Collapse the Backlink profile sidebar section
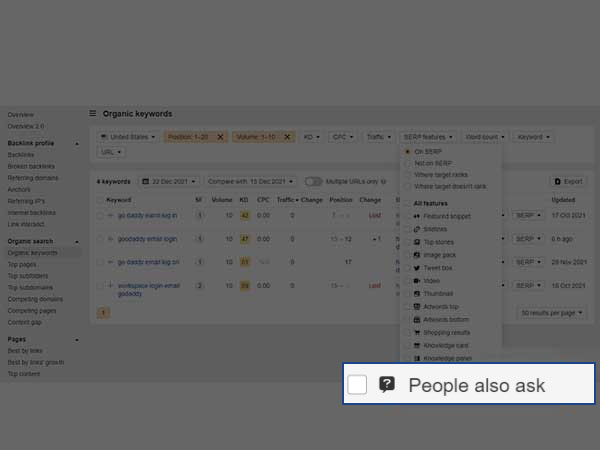This screenshot has width=600, height=450. [x=77, y=143]
